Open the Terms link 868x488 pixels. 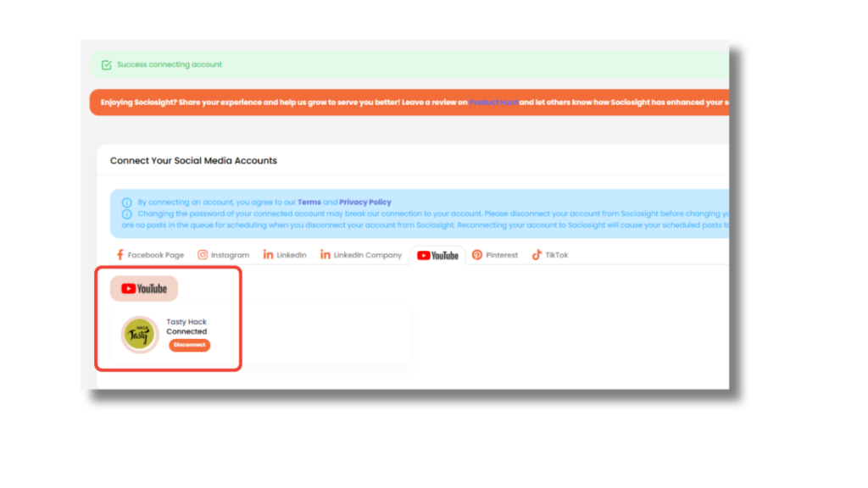(309, 202)
